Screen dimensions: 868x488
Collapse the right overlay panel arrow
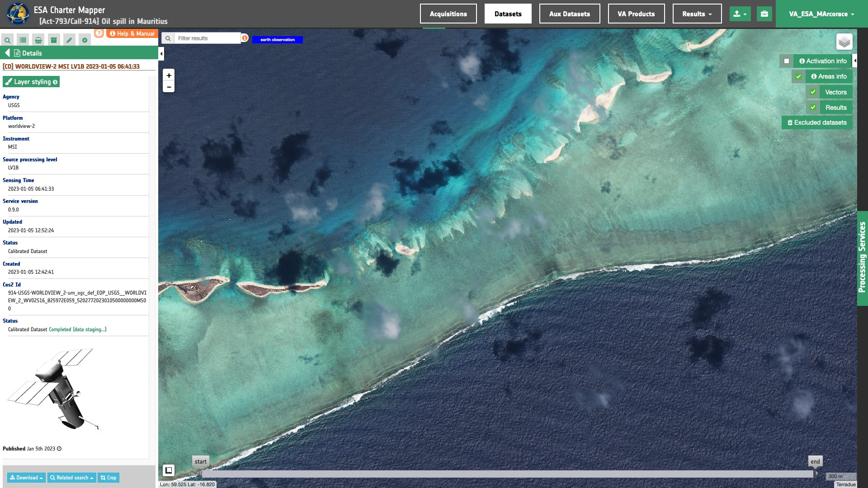pos(854,61)
